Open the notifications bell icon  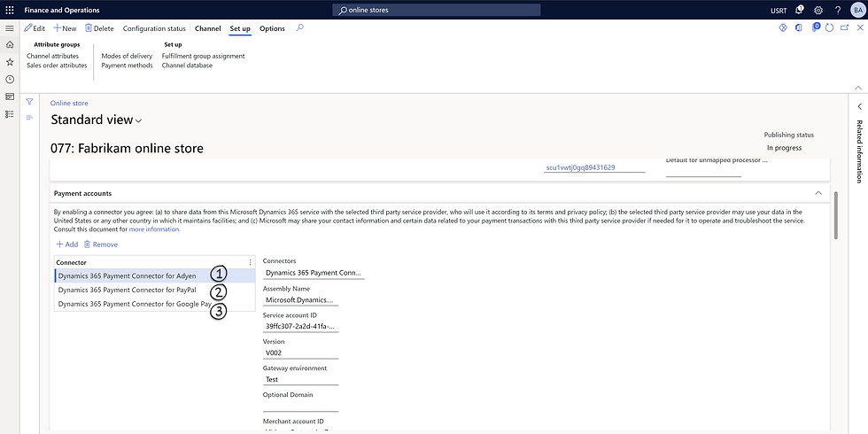point(799,10)
